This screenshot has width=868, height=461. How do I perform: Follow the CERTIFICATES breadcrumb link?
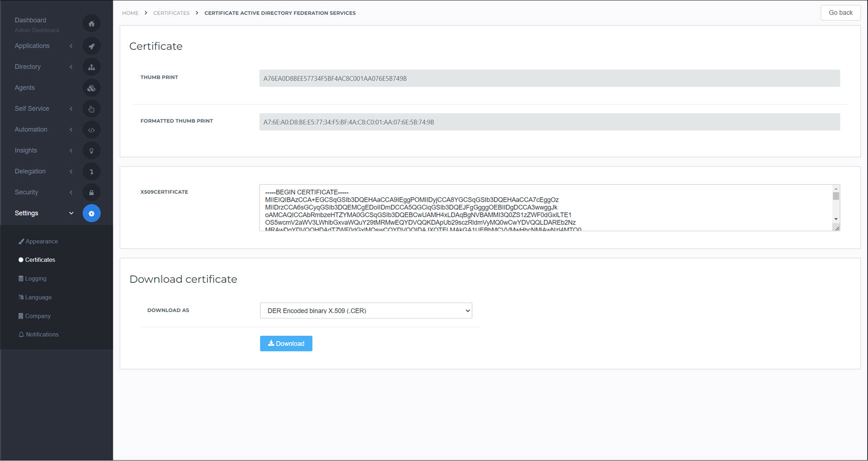pyautogui.click(x=171, y=13)
